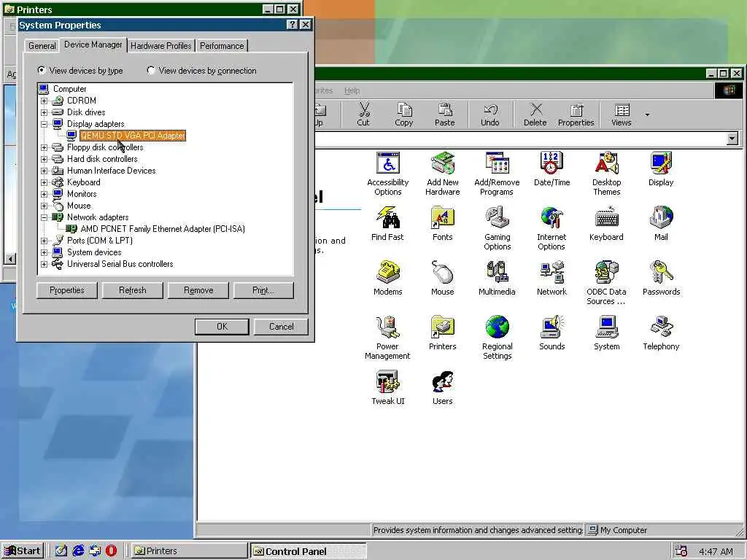
Task: Expand Floppy disk controllers node
Action: tap(44, 147)
